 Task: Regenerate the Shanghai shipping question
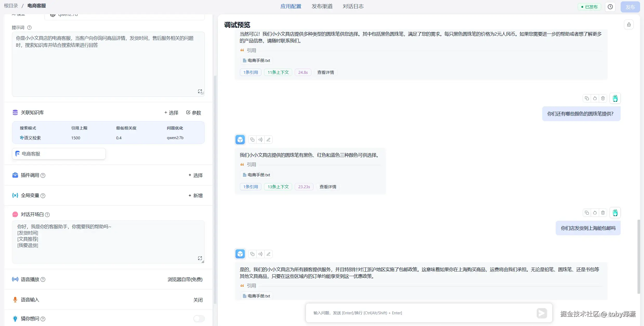pos(595,213)
